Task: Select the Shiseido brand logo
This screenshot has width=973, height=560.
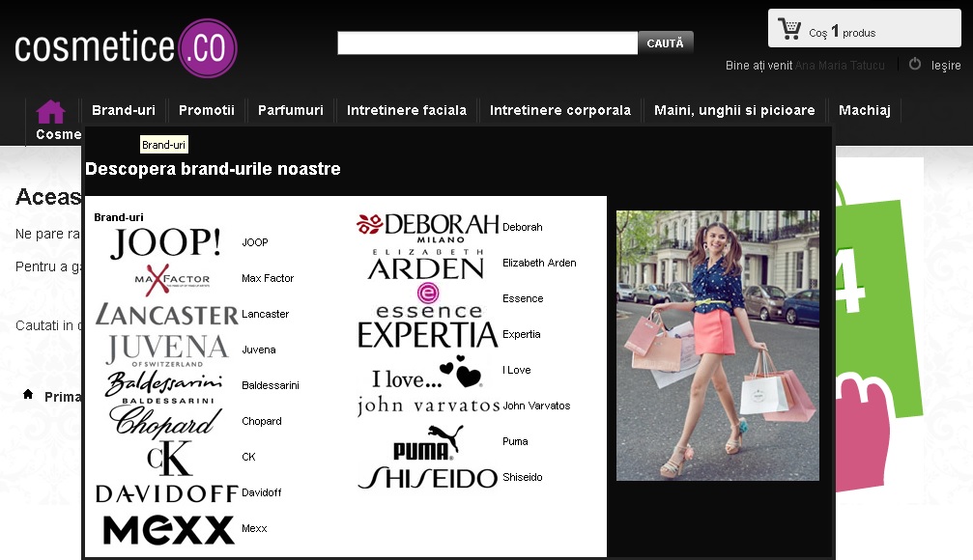Action: pos(428,478)
